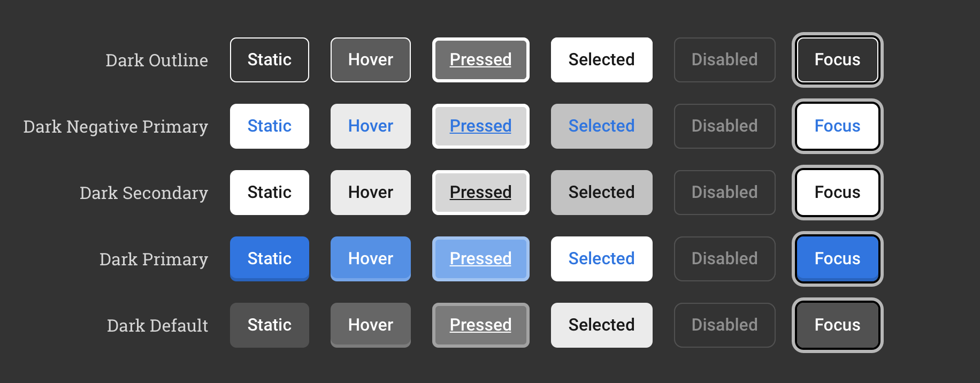Click the Dark Primary Selected button
The height and width of the screenshot is (383, 980).
tap(601, 259)
